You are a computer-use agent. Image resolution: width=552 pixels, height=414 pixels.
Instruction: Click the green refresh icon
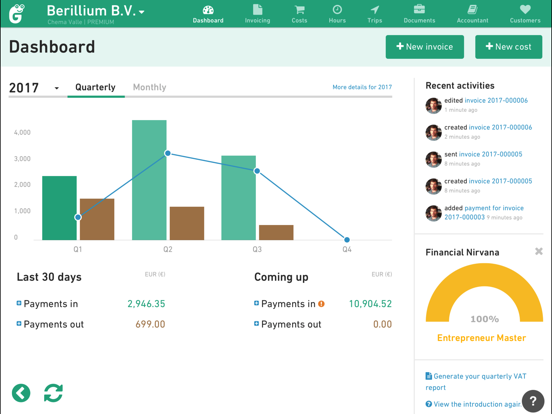(53, 393)
